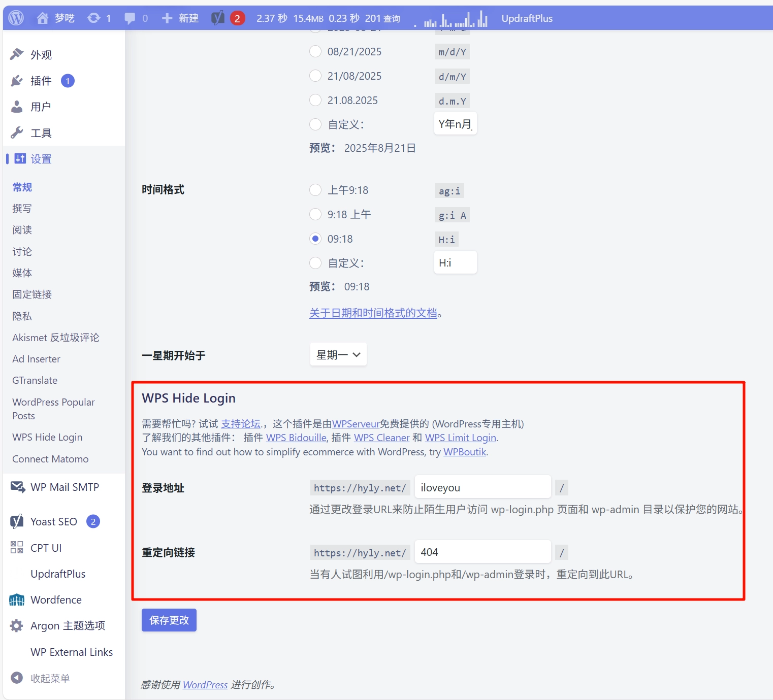Viewport: 773px width, 700px height.
Task: Open 固定链接 permalink settings
Action: (32, 294)
